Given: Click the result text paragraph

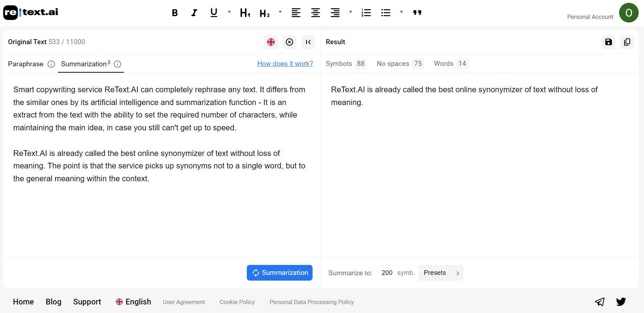Looking at the screenshot, I should point(464,96).
